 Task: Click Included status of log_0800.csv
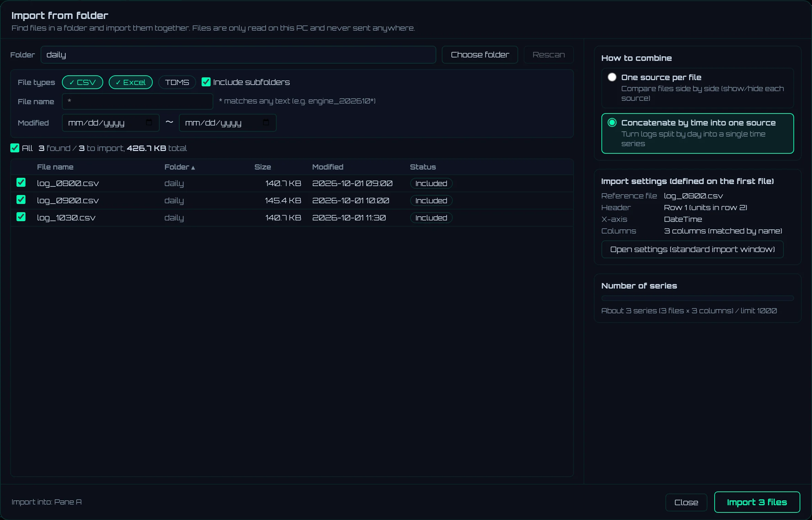coord(431,183)
